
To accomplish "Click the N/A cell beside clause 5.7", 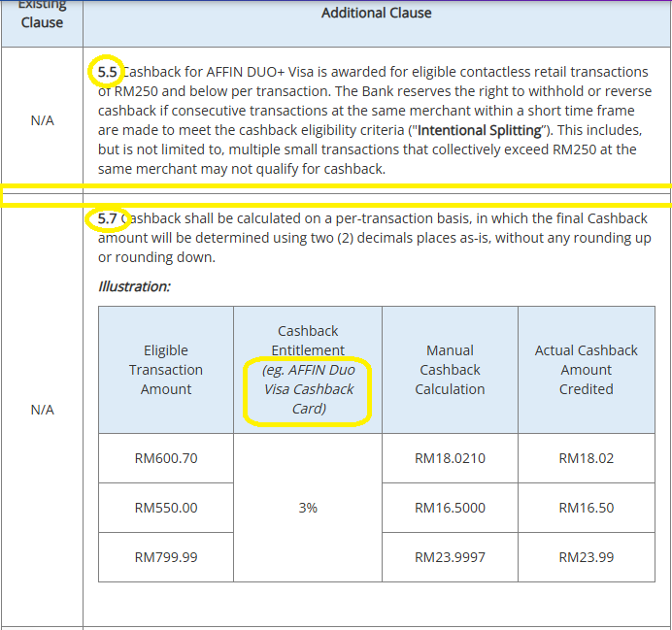I will point(43,410).
